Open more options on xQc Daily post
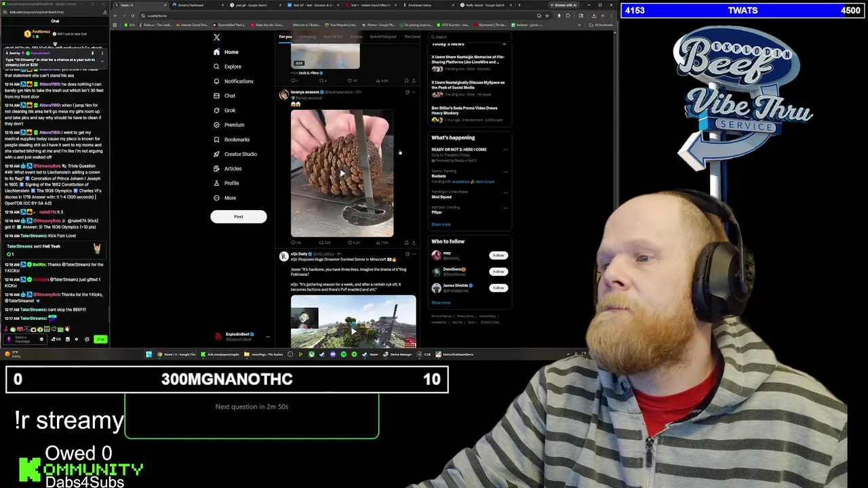The image size is (868, 488). pyautogui.click(x=414, y=254)
